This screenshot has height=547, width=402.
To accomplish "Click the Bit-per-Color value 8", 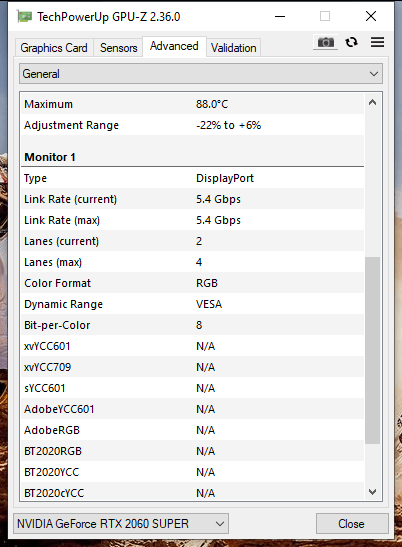I will (199, 325).
